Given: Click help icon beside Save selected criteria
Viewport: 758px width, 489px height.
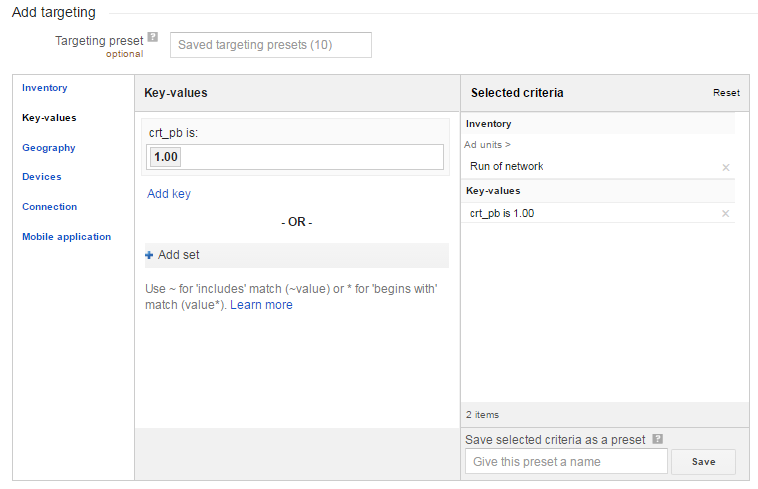Looking at the screenshot, I should click(x=657, y=439).
